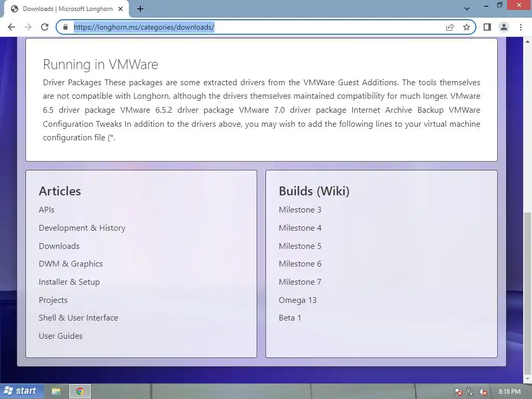The width and height of the screenshot is (532, 399).
Task: Open Development & History category
Action: tap(82, 228)
